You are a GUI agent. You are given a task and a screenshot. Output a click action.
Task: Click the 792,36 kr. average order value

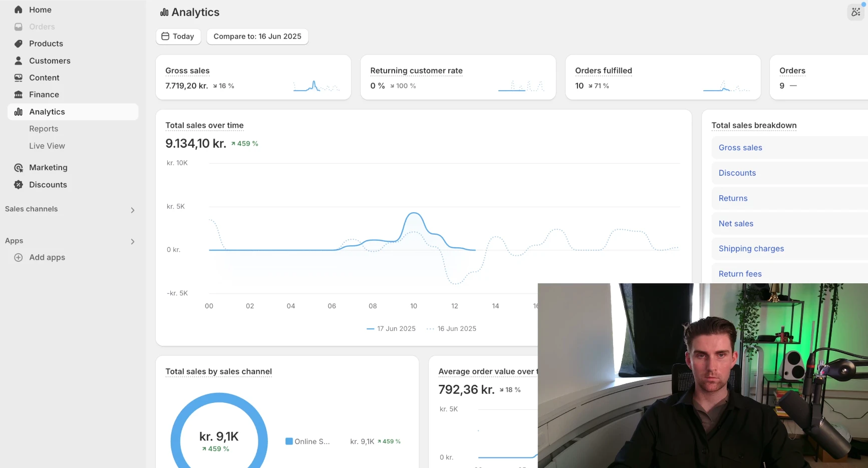pyautogui.click(x=466, y=389)
